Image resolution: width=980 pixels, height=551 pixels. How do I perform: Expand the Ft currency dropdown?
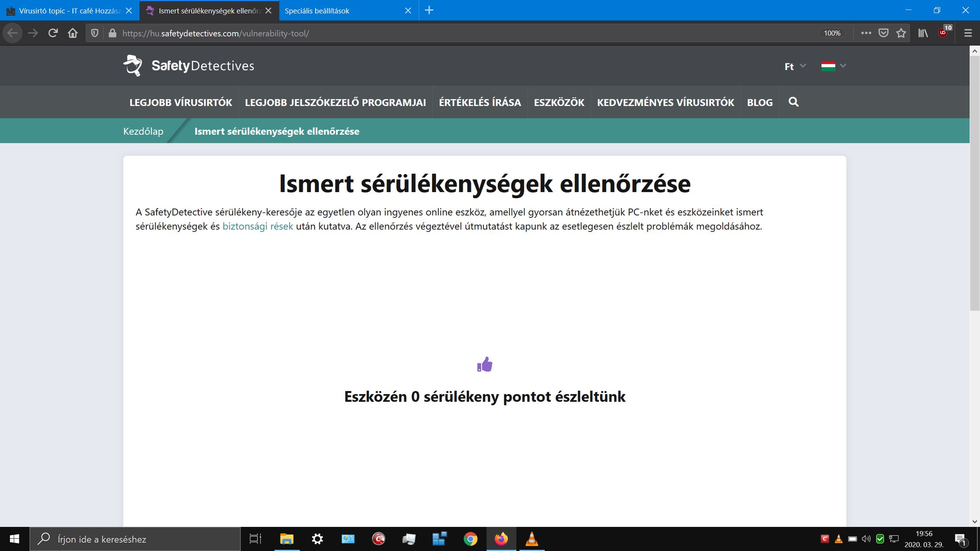click(795, 66)
